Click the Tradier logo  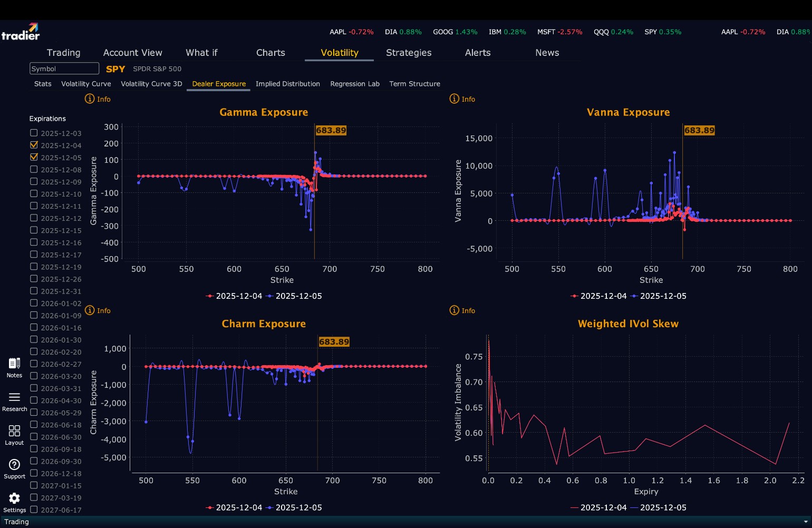tap(20, 32)
